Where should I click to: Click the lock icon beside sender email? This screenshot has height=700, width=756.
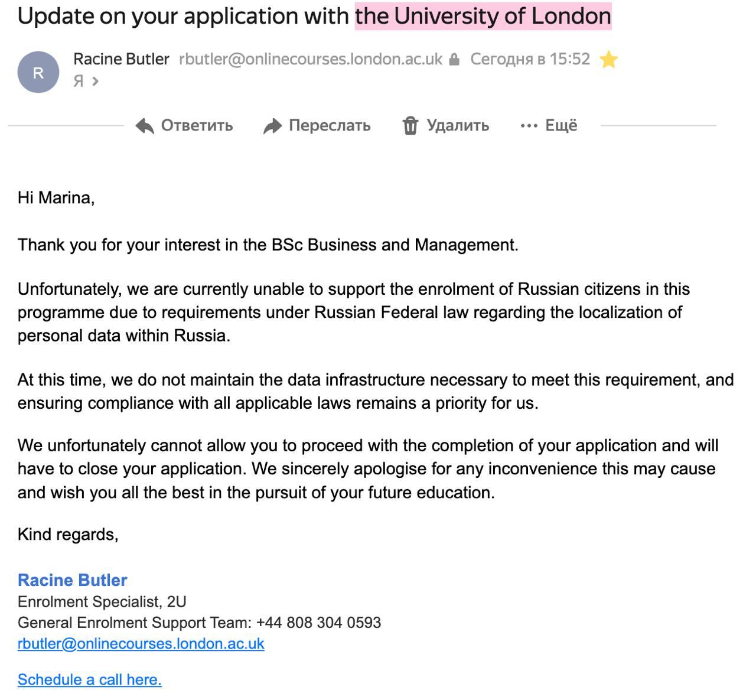[x=454, y=60]
